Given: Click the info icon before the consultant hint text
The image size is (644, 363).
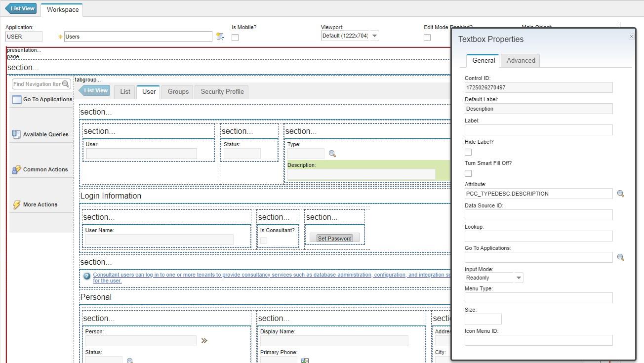Looking at the screenshot, I should [87, 275].
